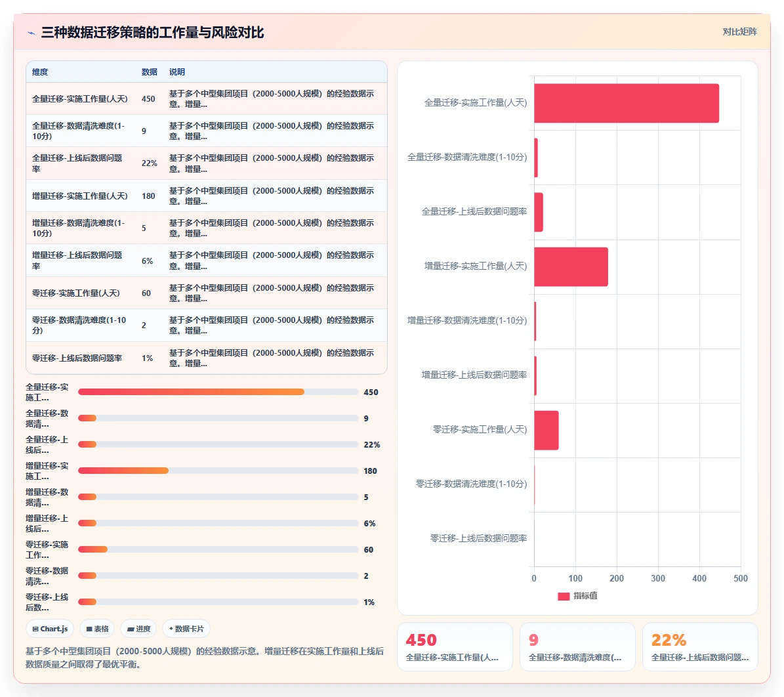The width and height of the screenshot is (784, 697).
Task: Open the 22% 全量迁移-上线后数据问题 data card
Action: point(700,646)
